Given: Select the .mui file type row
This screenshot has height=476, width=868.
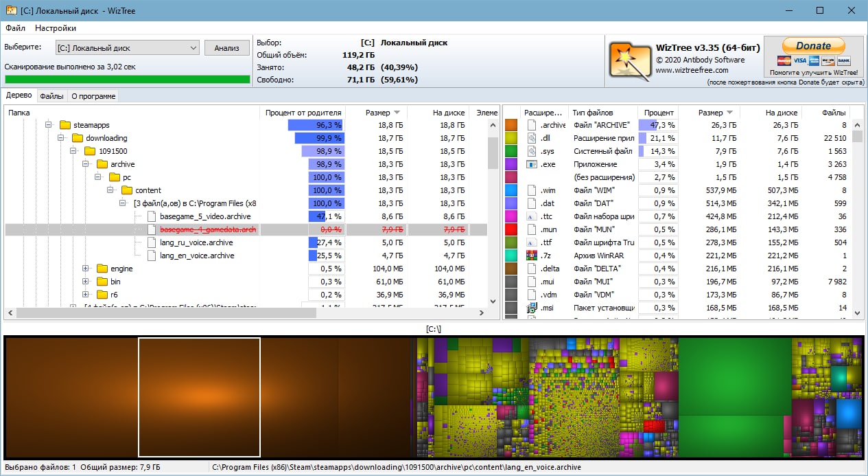Looking at the screenshot, I should click(x=677, y=282).
